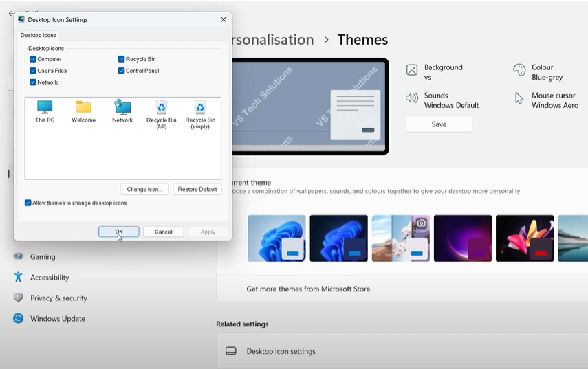
Task: Select the lake landscape theme thumbnail
Action: click(573, 238)
